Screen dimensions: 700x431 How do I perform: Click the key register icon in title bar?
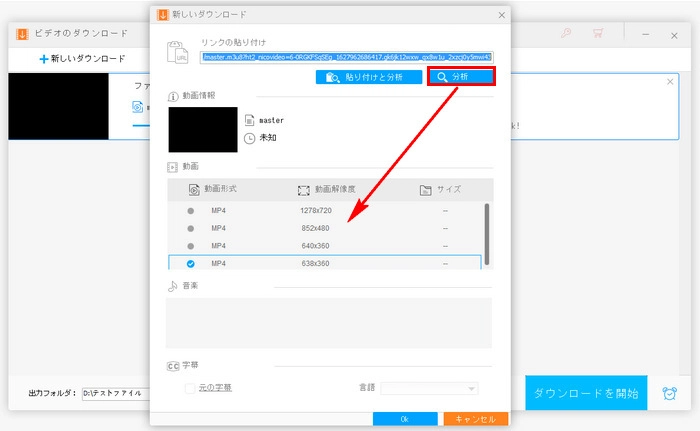565,32
